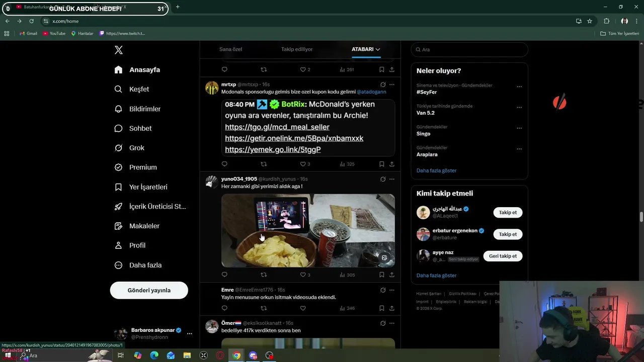Open Premium page
The width and height of the screenshot is (644, 362).
(x=135, y=167)
